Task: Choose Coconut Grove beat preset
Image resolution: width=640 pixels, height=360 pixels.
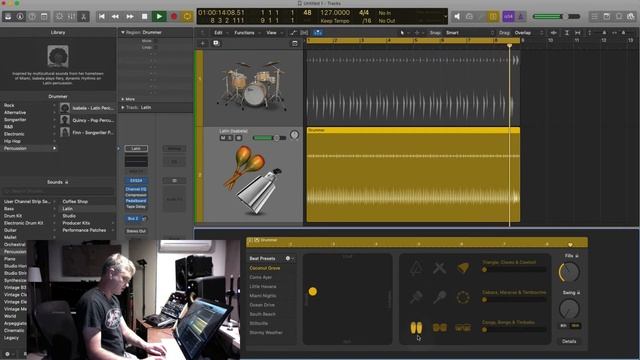Action: click(264, 268)
